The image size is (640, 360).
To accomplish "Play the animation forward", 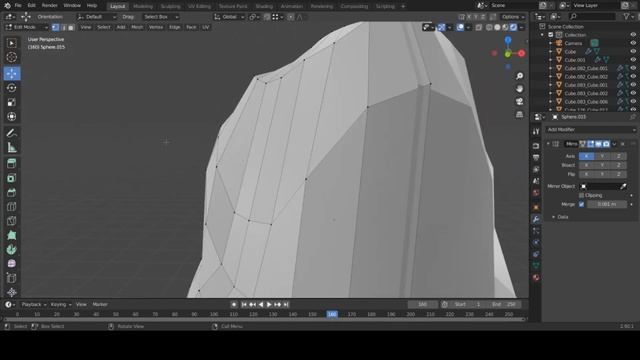I will [x=269, y=304].
